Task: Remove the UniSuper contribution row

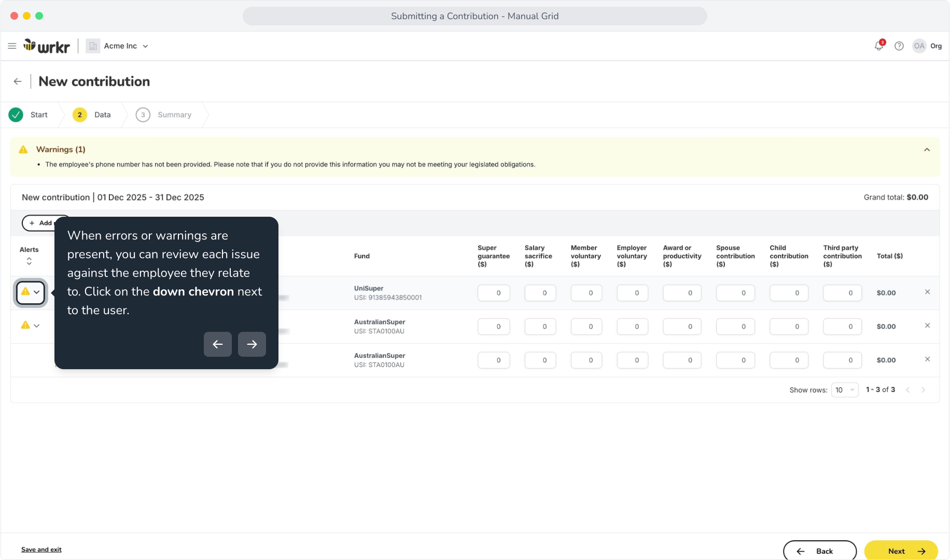Action: click(x=927, y=292)
